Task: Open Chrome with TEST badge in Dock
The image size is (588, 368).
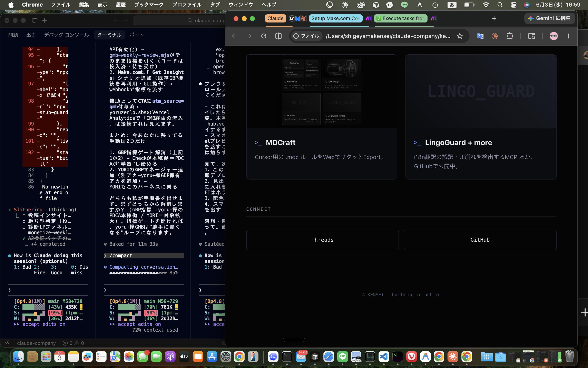Action: 467,357
